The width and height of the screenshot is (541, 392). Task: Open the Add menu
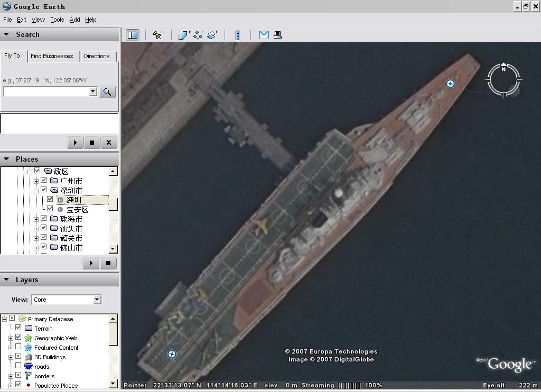point(74,20)
